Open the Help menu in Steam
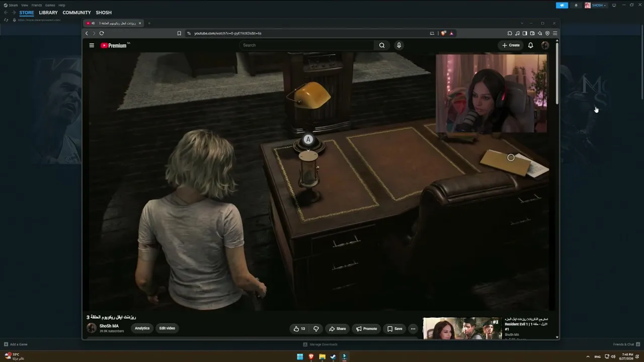The width and height of the screenshot is (644, 362). (x=62, y=5)
